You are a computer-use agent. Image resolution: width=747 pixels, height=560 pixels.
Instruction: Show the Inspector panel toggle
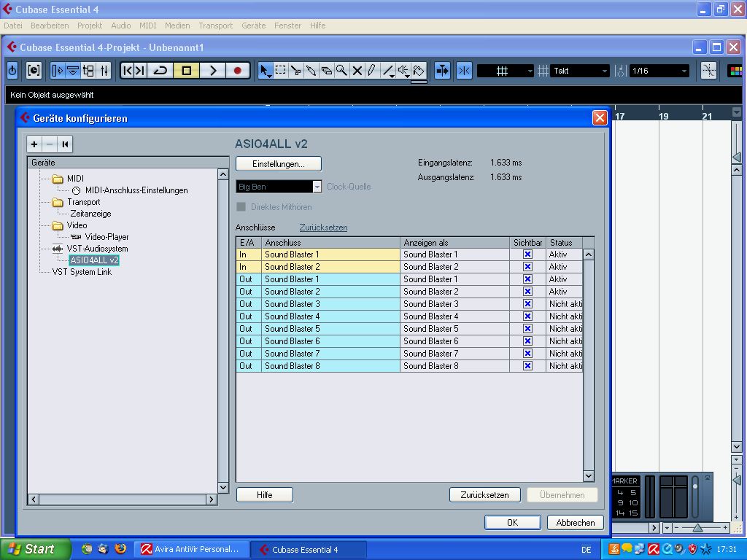point(57,71)
